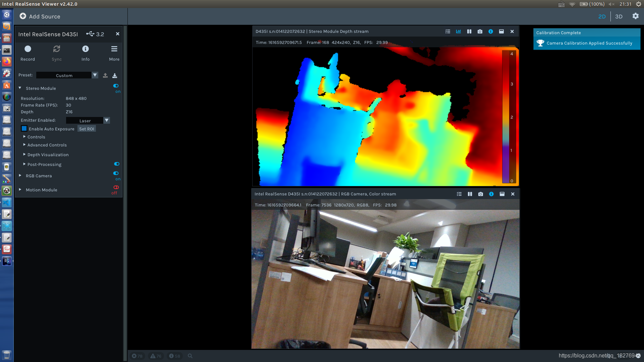Click the Set ROI button
The image size is (644, 362).
coord(87,129)
